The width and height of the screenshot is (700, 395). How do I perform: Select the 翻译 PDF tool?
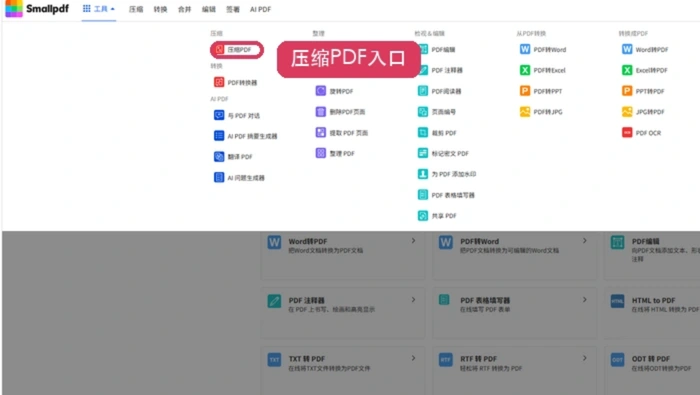[x=233, y=157]
